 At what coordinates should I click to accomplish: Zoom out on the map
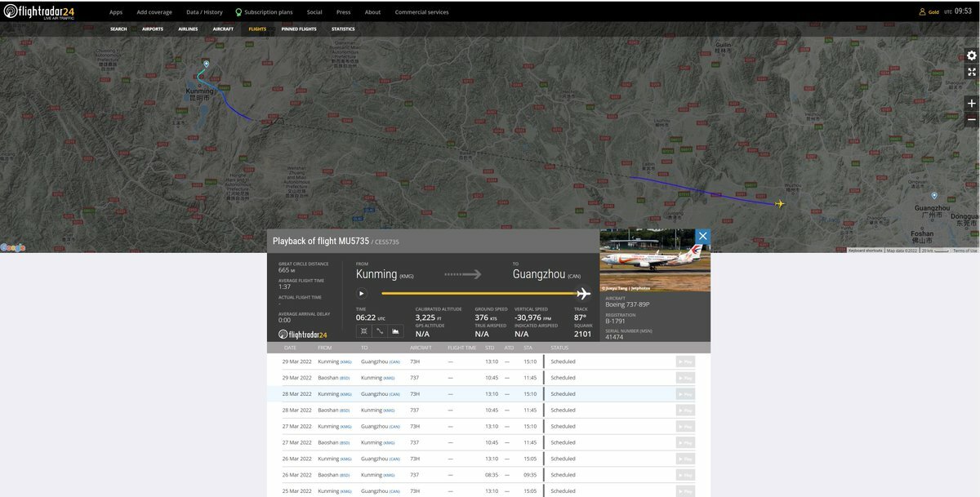click(x=971, y=120)
